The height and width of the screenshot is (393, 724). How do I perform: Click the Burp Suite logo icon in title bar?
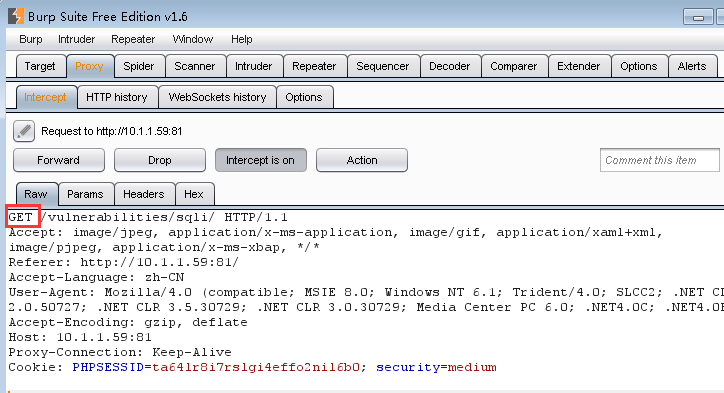coord(15,16)
